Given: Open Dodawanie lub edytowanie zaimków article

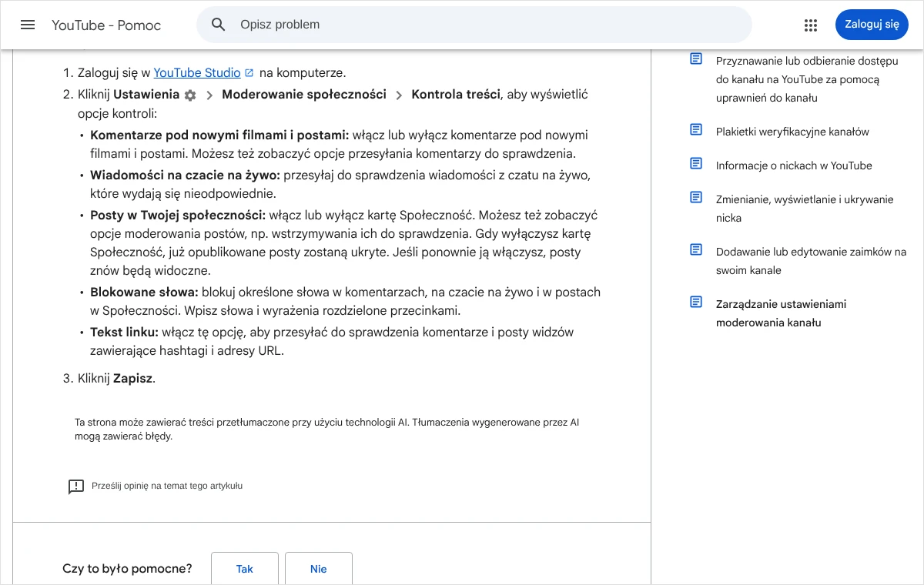Looking at the screenshot, I should tap(811, 261).
